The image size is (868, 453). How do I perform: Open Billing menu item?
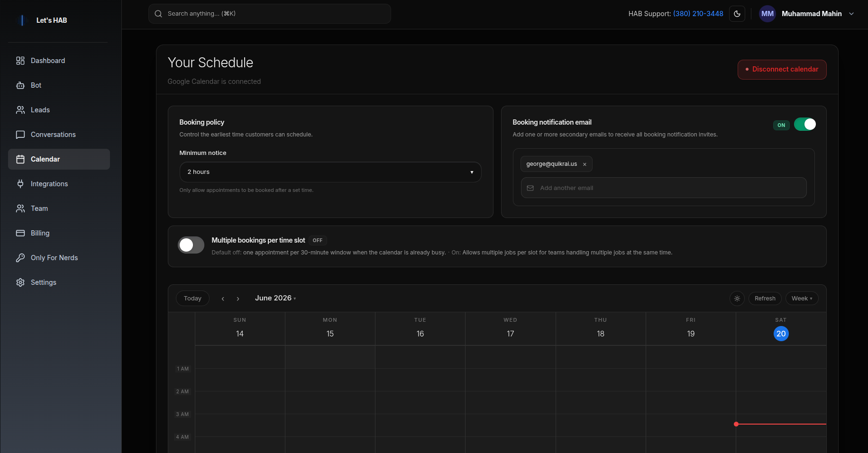tap(59, 233)
